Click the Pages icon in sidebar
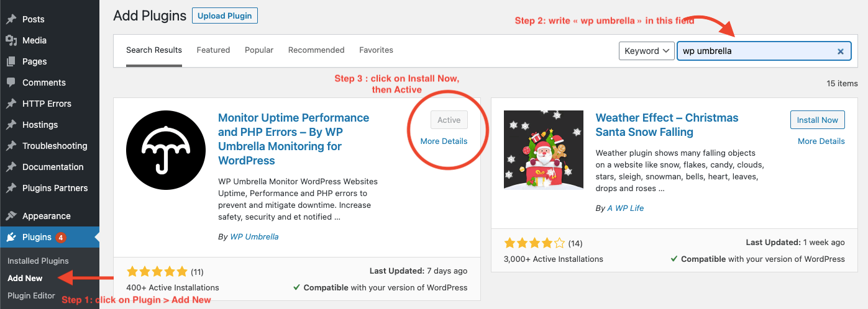This screenshot has width=868, height=309. click(11, 61)
